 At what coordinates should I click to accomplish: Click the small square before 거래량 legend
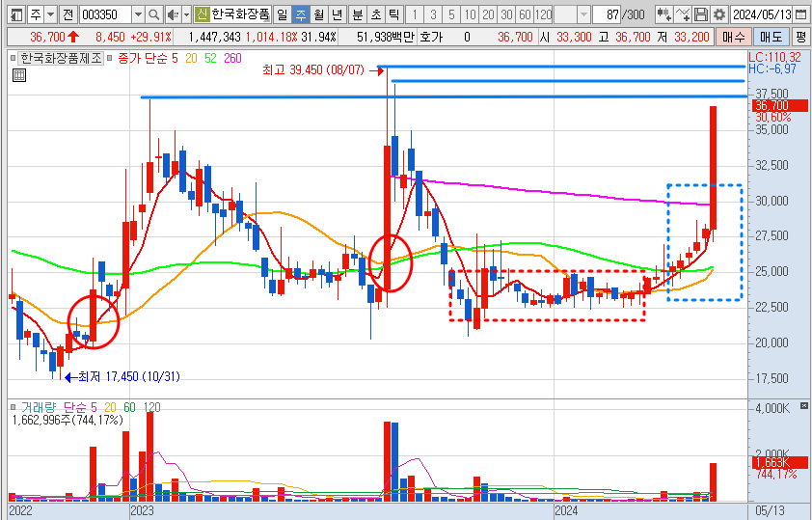pos(13,408)
